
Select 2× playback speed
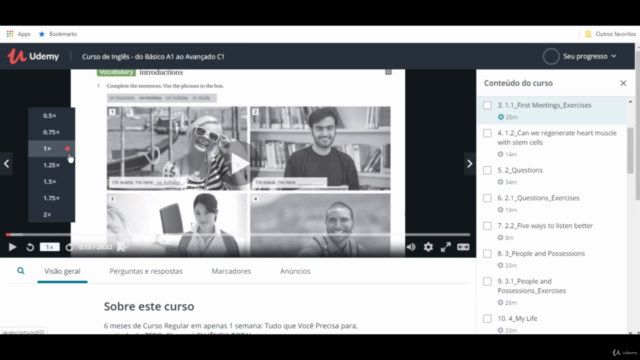51,214
